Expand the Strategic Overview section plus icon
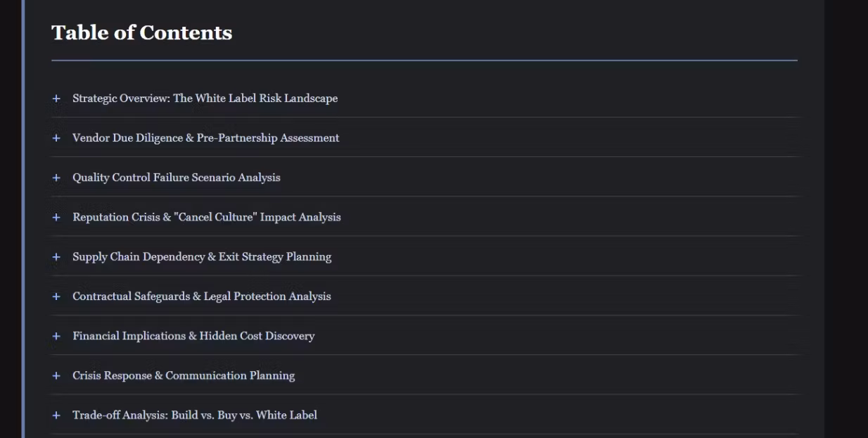This screenshot has height=438, width=868. click(56, 99)
